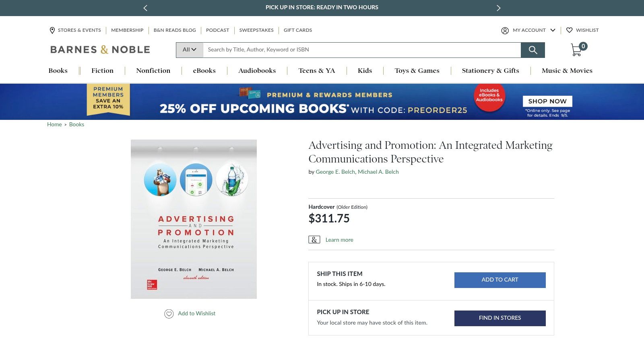Click the book search input field
644x362 pixels.
(361, 50)
